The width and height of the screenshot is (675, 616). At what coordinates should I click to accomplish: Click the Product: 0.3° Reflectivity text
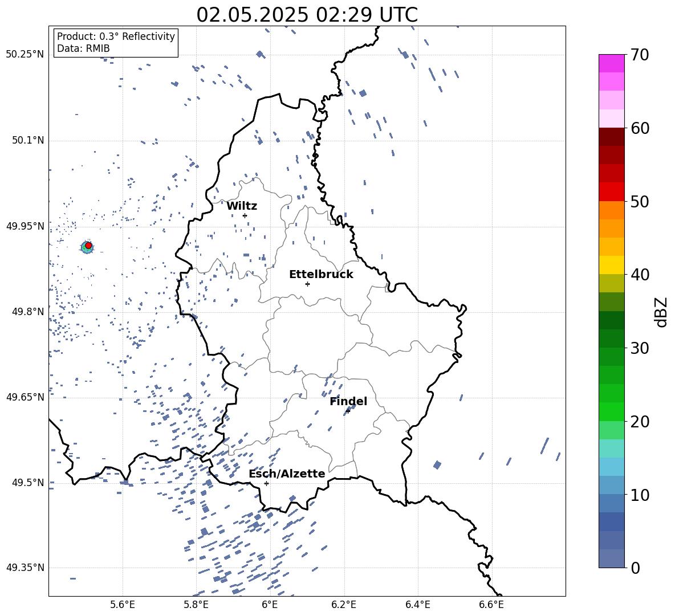pyautogui.click(x=116, y=36)
